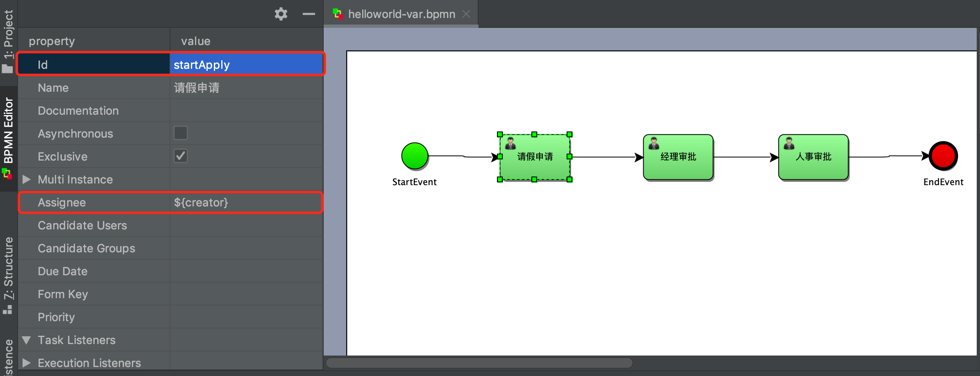The width and height of the screenshot is (980, 376).
Task: Click the BPMN Editor sidebar icon
Action: 7,174
